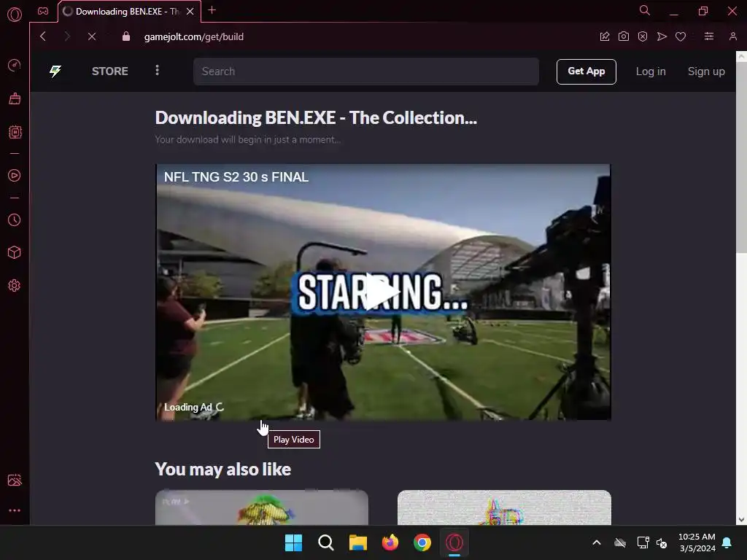Open Easy Setup sliders icon
This screenshot has width=747, height=560.
(709, 36)
